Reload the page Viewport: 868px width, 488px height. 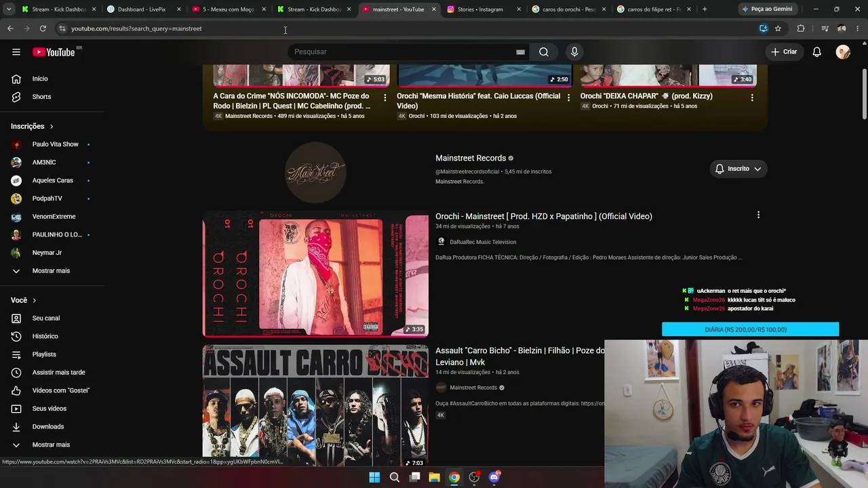(43, 28)
